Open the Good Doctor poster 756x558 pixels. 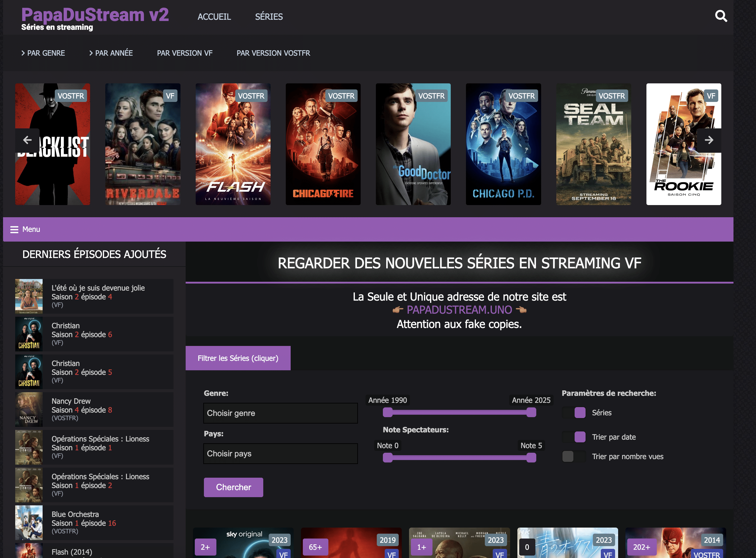(413, 144)
